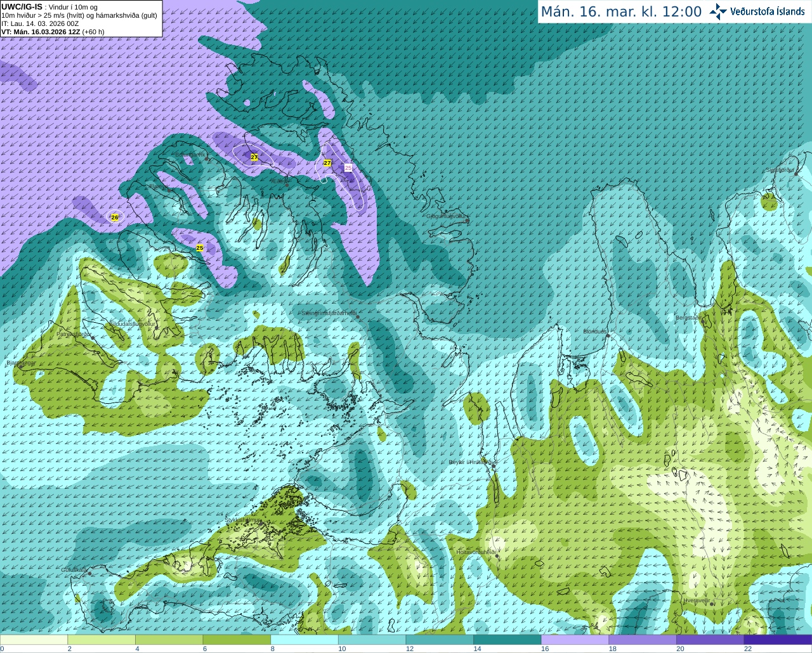Viewport: 812px width, 653px height.
Task: Click the UWC/IG-IS model title text
Action: coord(22,7)
